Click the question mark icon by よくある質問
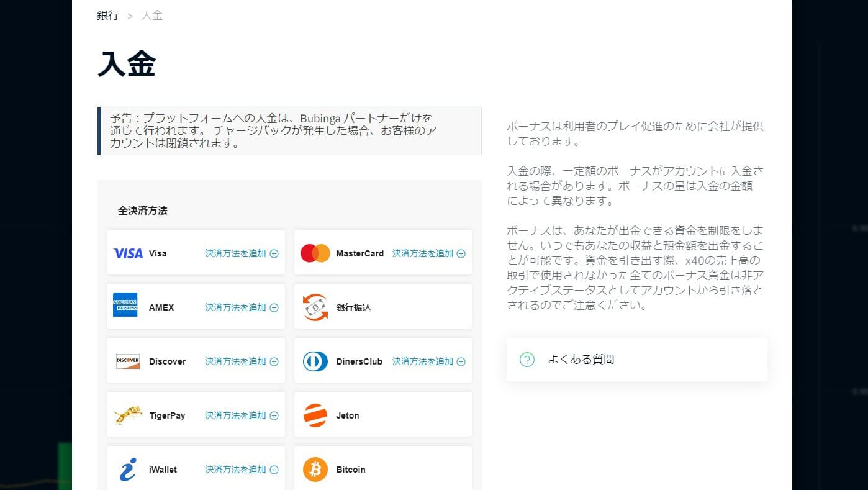 tap(527, 360)
